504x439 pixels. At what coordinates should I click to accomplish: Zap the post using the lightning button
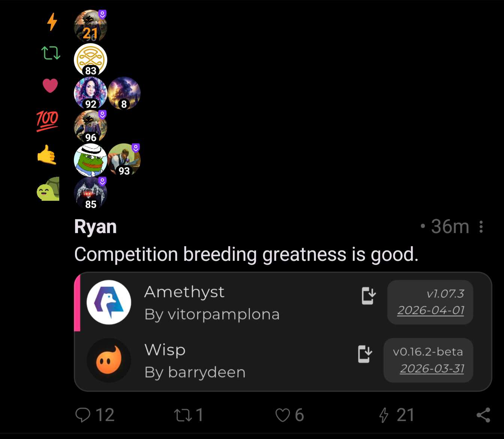point(396,415)
